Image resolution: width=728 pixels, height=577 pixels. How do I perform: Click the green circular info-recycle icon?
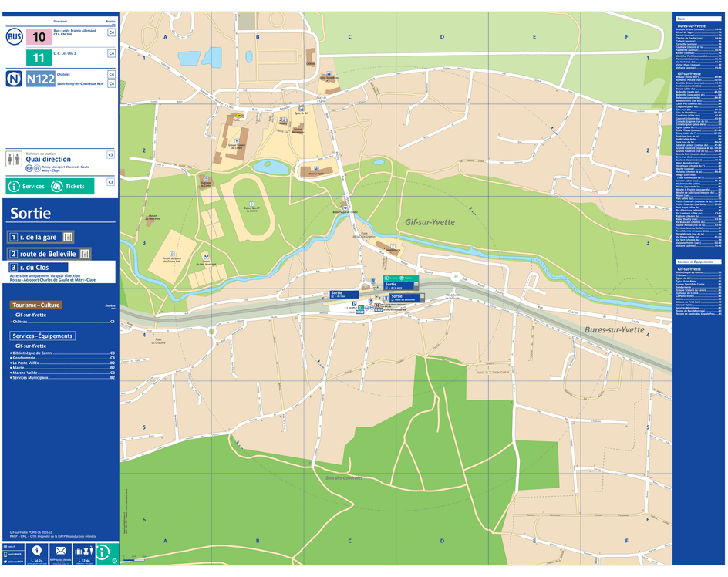coord(103,552)
